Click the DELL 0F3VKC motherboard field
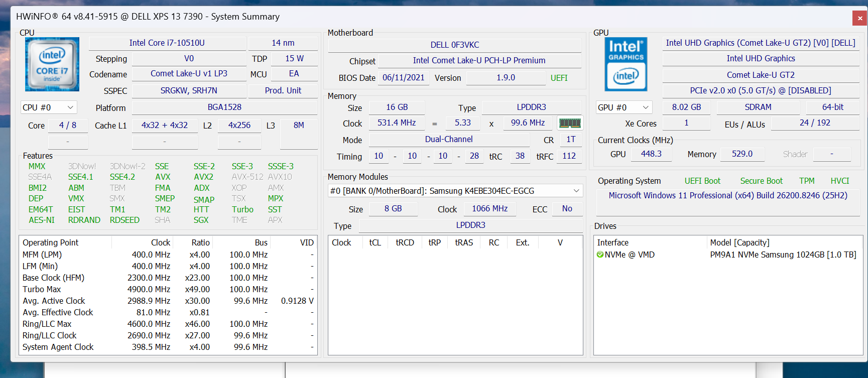The image size is (868, 378). point(455,45)
